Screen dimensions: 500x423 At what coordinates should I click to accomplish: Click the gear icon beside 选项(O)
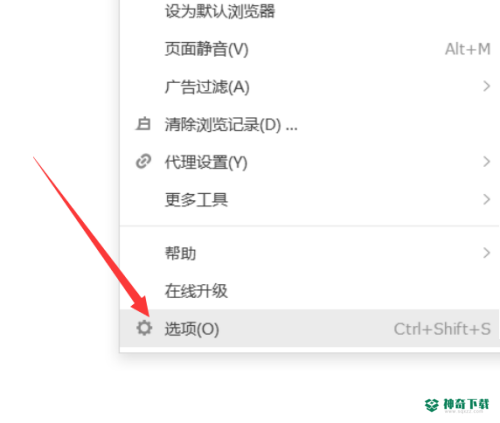pyautogui.click(x=144, y=328)
